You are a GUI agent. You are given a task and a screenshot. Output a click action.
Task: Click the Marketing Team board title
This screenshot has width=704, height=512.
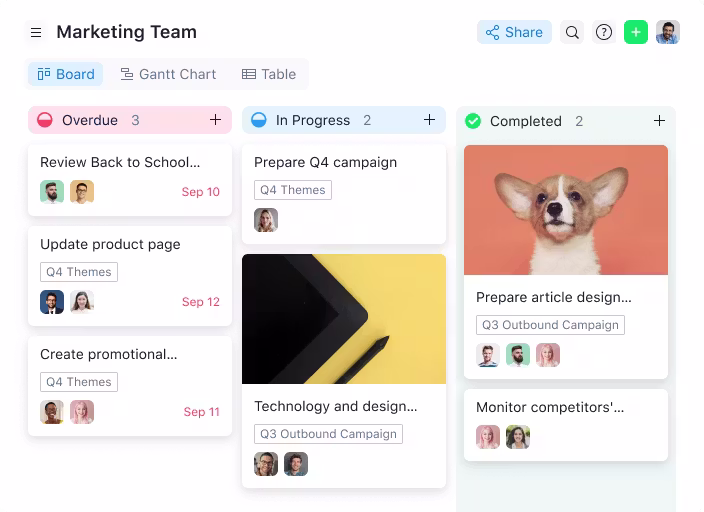(x=127, y=32)
